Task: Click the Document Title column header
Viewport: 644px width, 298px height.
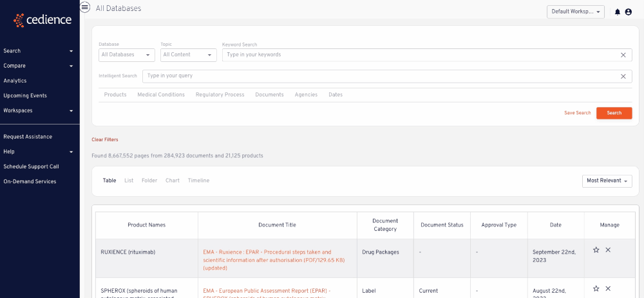Action: (x=277, y=225)
